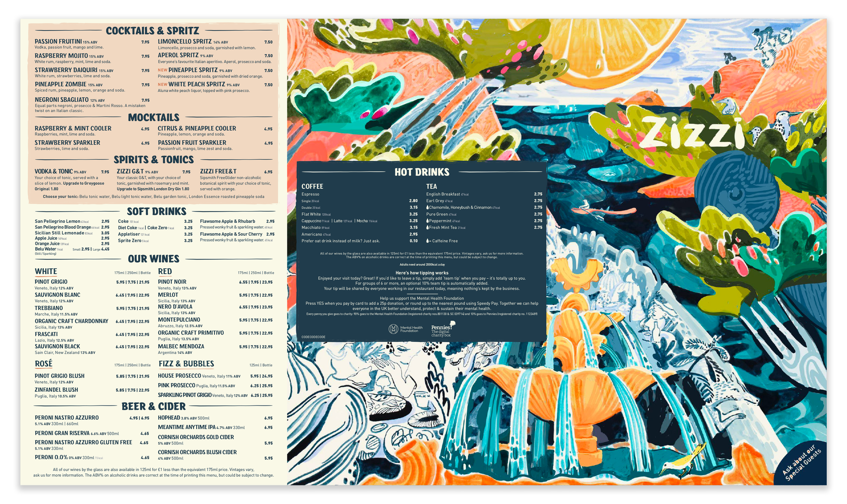
Task: Click the droplet icon beside Chamomile, Honeybush & Cinnamon
Action: click(x=428, y=207)
